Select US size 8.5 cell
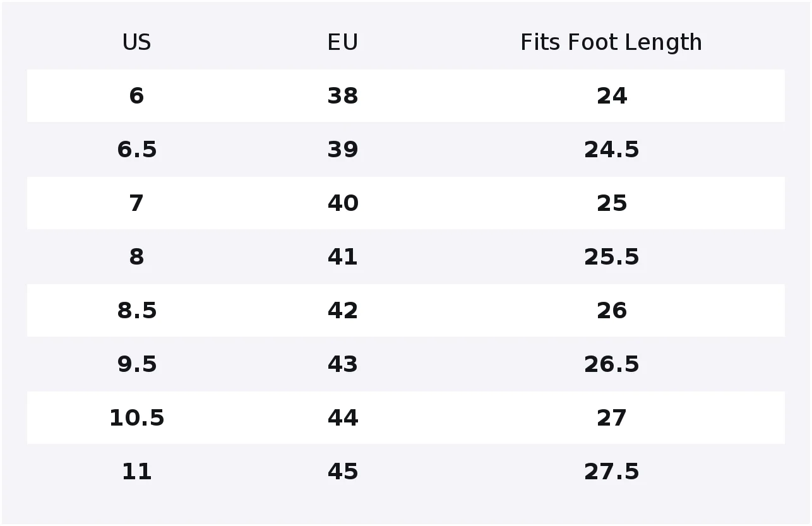Viewport: 812px width, 526px height. click(x=136, y=311)
